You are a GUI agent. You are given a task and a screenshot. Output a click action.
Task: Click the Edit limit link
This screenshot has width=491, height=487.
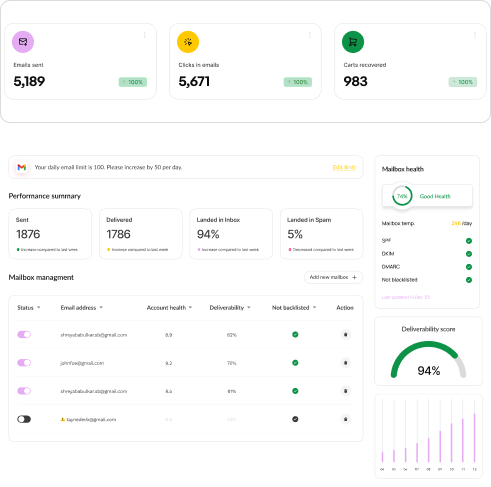(x=344, y=167)
